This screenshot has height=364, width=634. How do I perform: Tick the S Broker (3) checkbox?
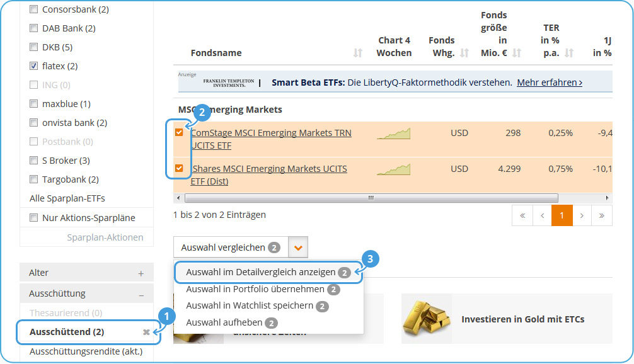click(34, 161)
